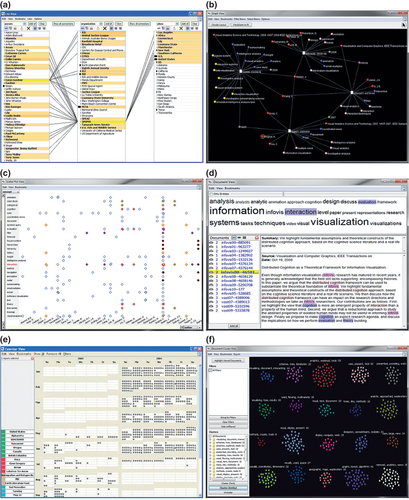Select document 'vast09-5333878' in Document View
409x500 pixels.
[234, 310]
